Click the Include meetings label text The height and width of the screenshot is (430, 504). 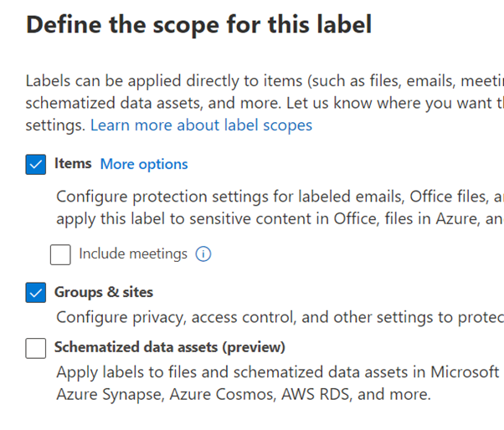133,253
